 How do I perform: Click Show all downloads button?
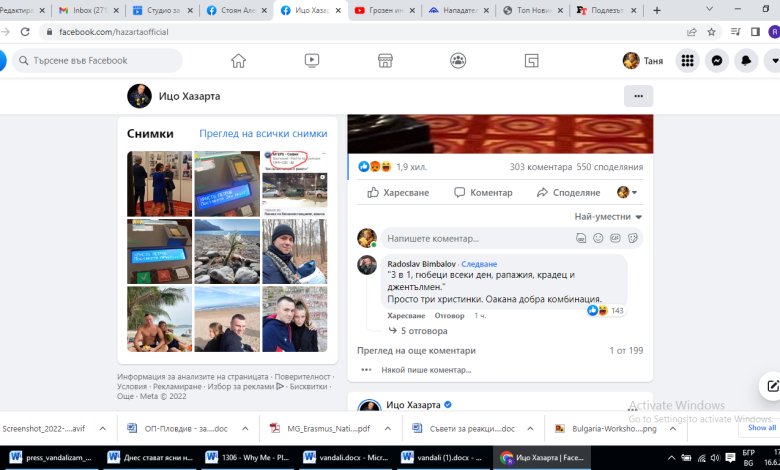pos(762,428)
